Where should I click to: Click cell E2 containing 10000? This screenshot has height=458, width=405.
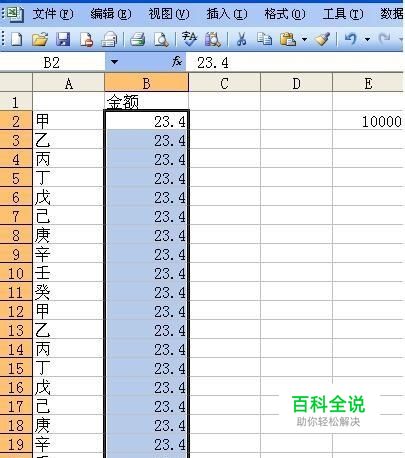[x=368, y=121]
